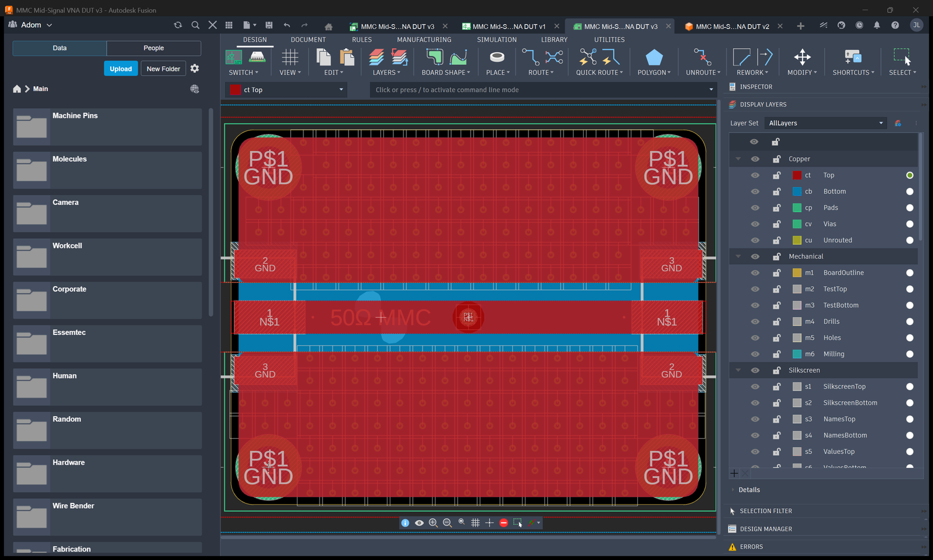The height and width of the screenshot is (560, 933).
Task: Set Pads as the active layer
Action: [909, 208]
